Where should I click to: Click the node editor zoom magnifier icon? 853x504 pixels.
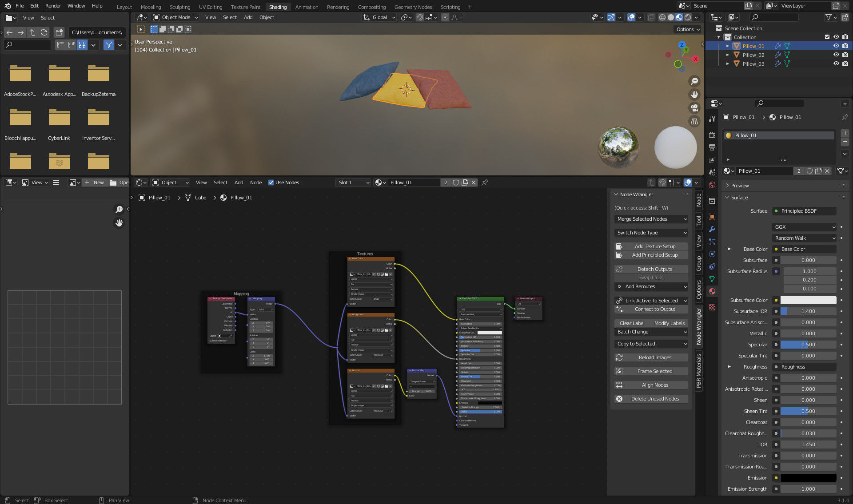pos(119,209)
